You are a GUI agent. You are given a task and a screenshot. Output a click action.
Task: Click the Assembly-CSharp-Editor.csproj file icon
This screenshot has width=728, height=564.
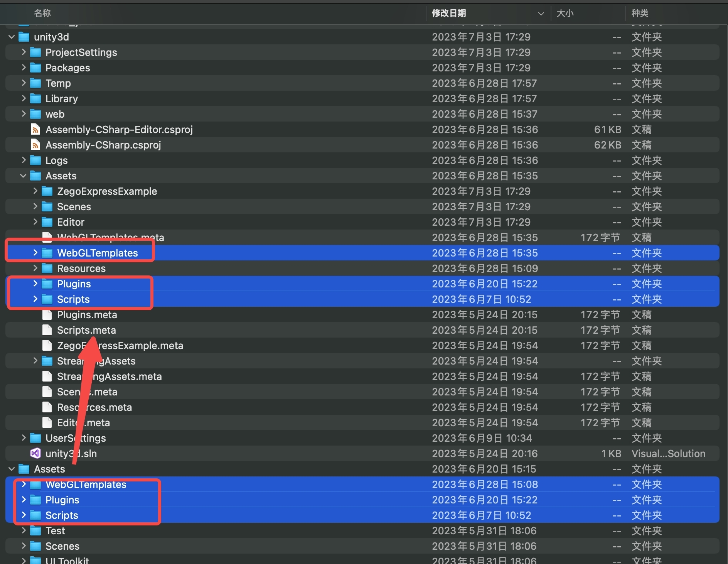(35, 130)
